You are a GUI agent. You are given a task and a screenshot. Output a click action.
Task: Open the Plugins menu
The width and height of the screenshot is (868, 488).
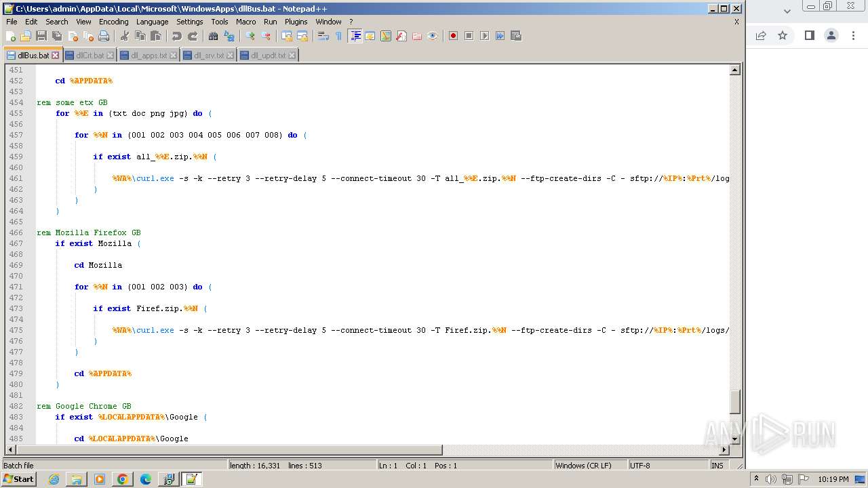coord(296,22)
